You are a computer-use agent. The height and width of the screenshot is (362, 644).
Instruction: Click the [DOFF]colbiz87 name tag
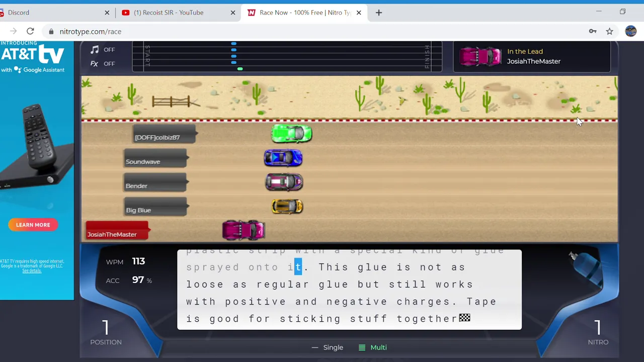click(x=164, y=135)
